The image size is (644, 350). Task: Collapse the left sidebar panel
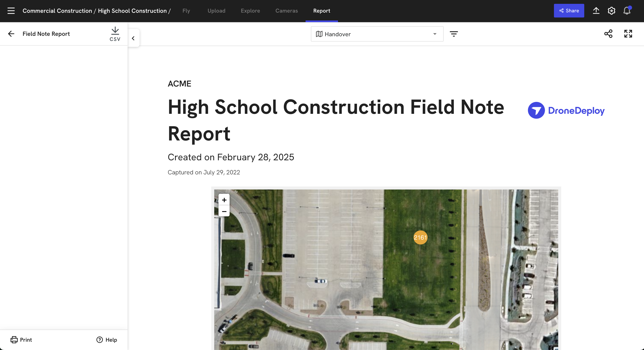(133, 38)
